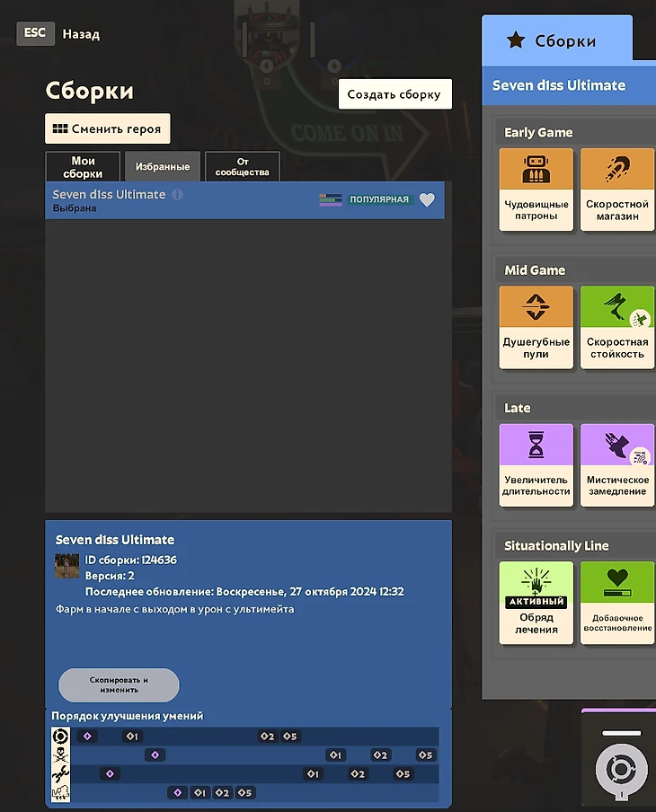Select the Seven dIss Ultimate build row

(x=244, y=200)
